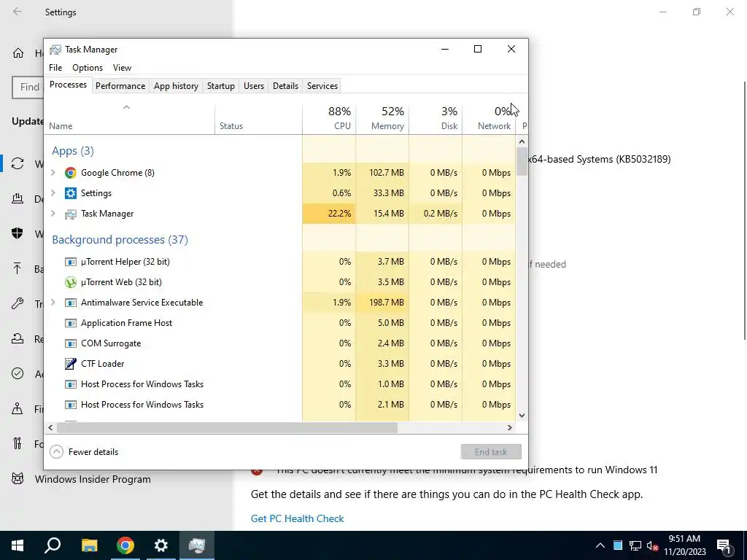Open Chrome from the taskbar
The height and width of the screenshot is (560, 747).
coord(125,545)
